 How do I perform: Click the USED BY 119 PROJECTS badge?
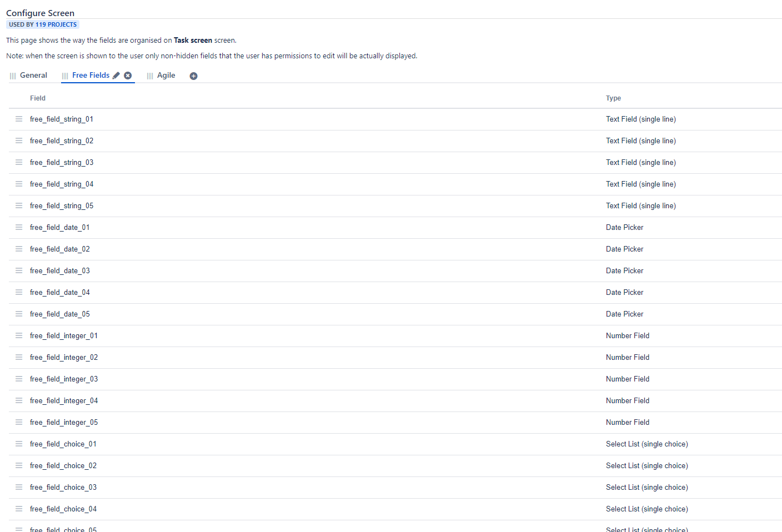pos(43,24)
